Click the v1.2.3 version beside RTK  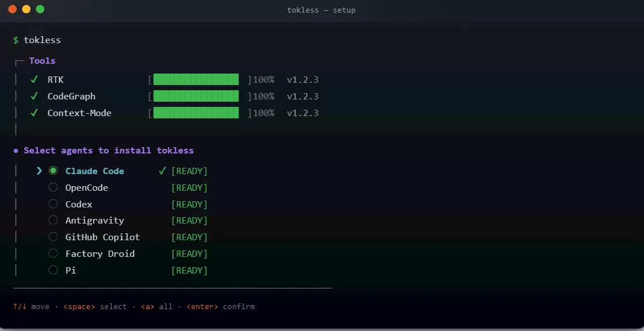[x=303, y=79]
